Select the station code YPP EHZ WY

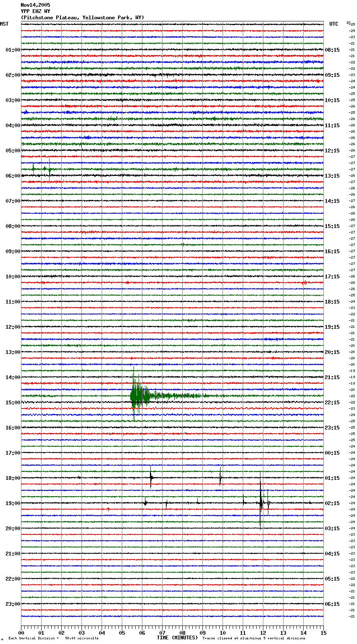[x=35, y=11]
